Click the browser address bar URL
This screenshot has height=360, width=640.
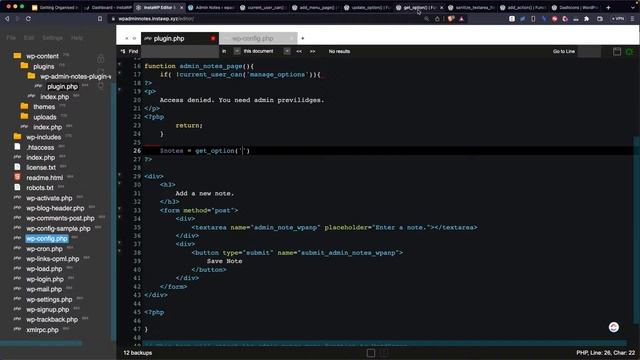156,19
